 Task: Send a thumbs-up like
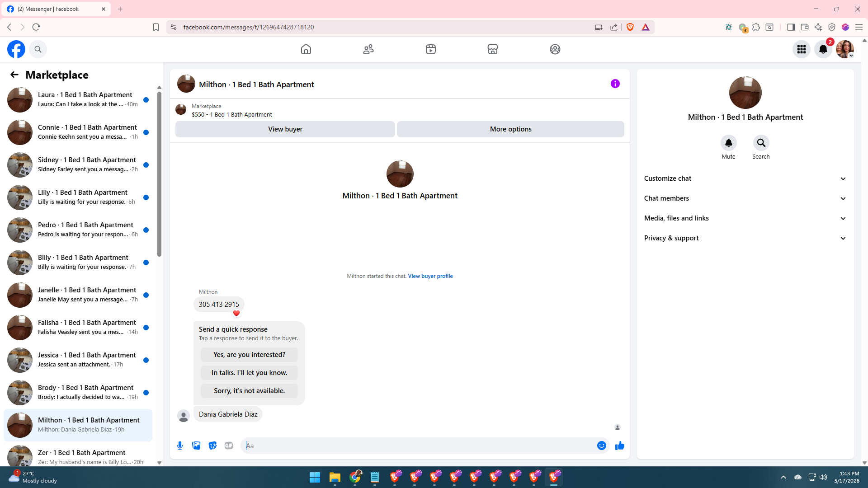click(x=620, y=446)
